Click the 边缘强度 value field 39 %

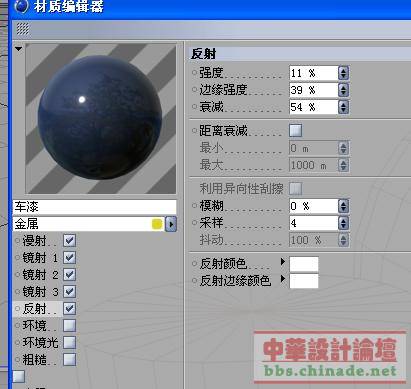pos(313,90)
